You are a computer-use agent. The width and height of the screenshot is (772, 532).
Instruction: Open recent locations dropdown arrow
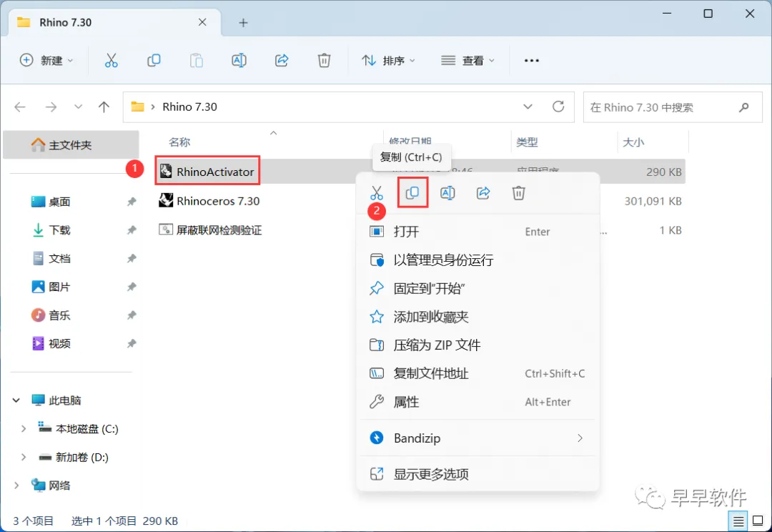(78, 107)
